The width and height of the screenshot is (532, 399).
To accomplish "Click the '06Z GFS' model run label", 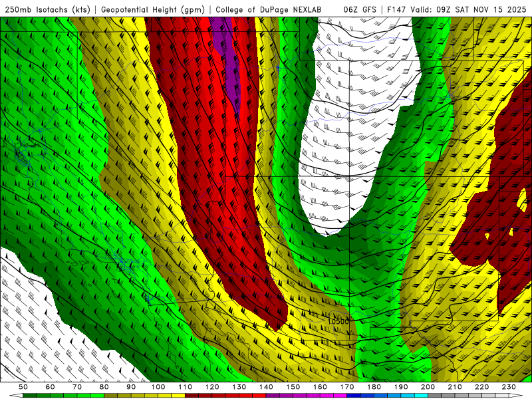I will 360,9.
